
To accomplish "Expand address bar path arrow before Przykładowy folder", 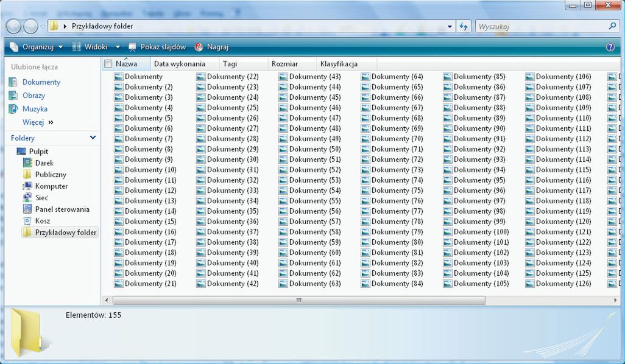I will [x=65, y=26].
